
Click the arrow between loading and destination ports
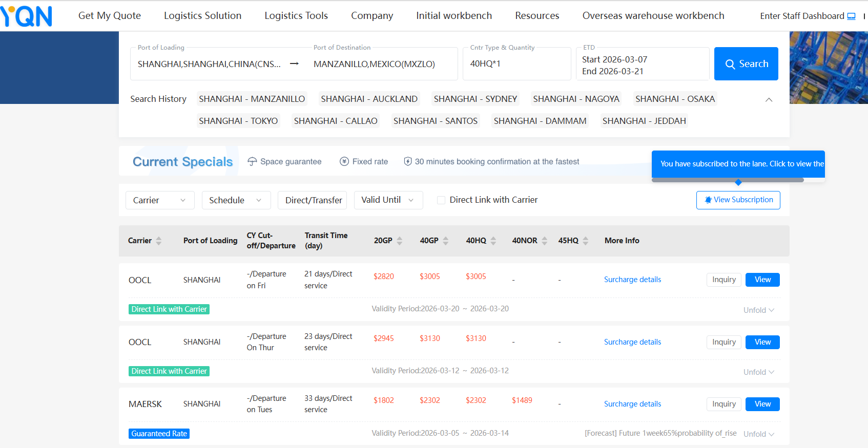pyautogui.click(x=294, y=64)
